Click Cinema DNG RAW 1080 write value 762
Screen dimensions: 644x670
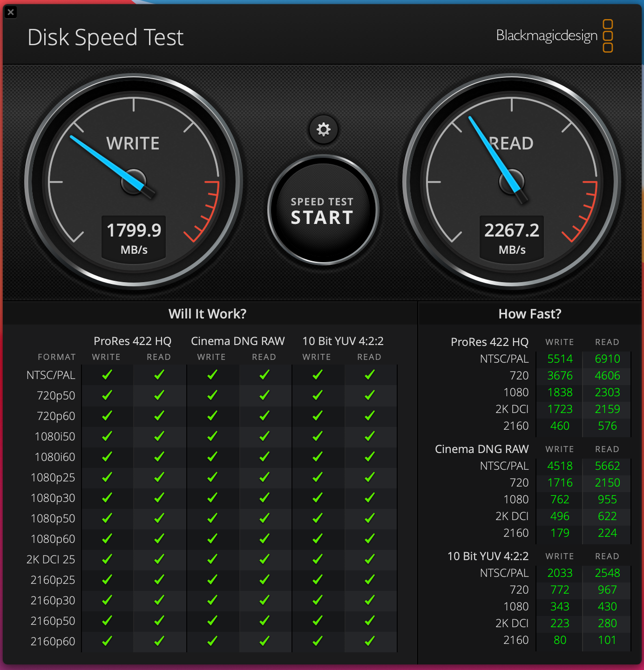(560, 500)
